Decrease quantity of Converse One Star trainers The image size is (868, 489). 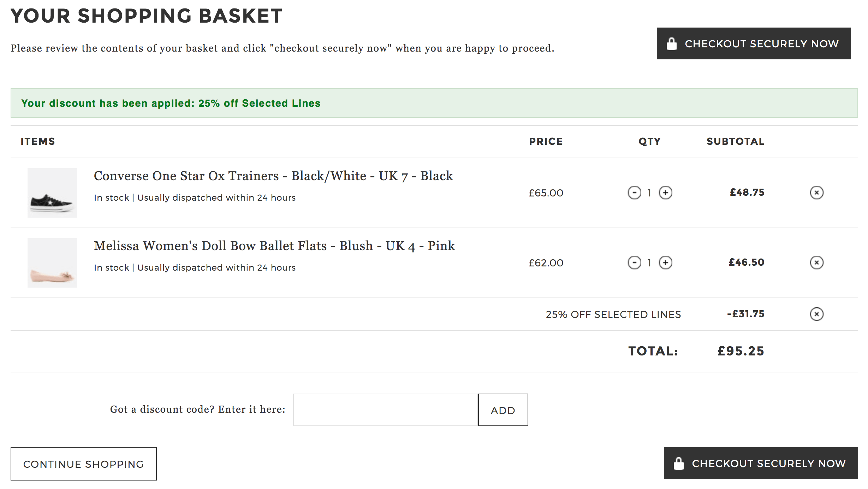pos(634,193)
